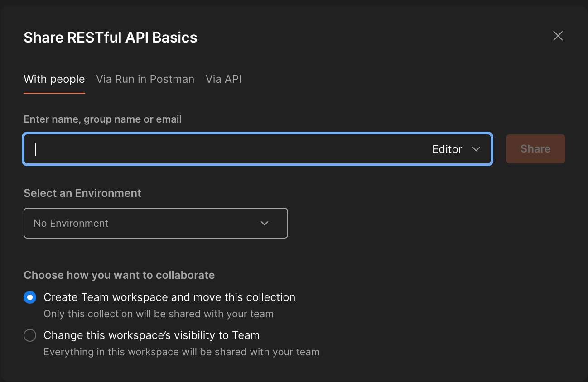Click Only this collection will be shared text
This screenshot has width=588, height=382.
tap(159, 314)
